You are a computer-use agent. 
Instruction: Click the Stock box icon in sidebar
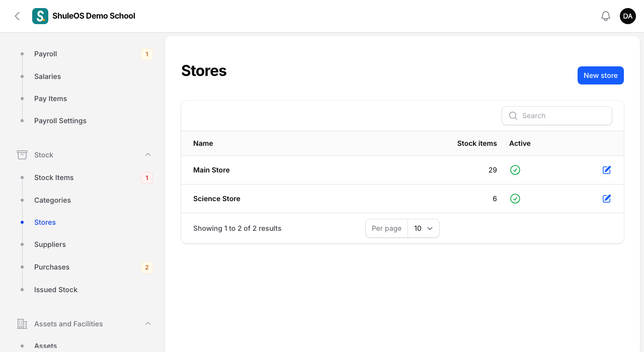[22, 155]
